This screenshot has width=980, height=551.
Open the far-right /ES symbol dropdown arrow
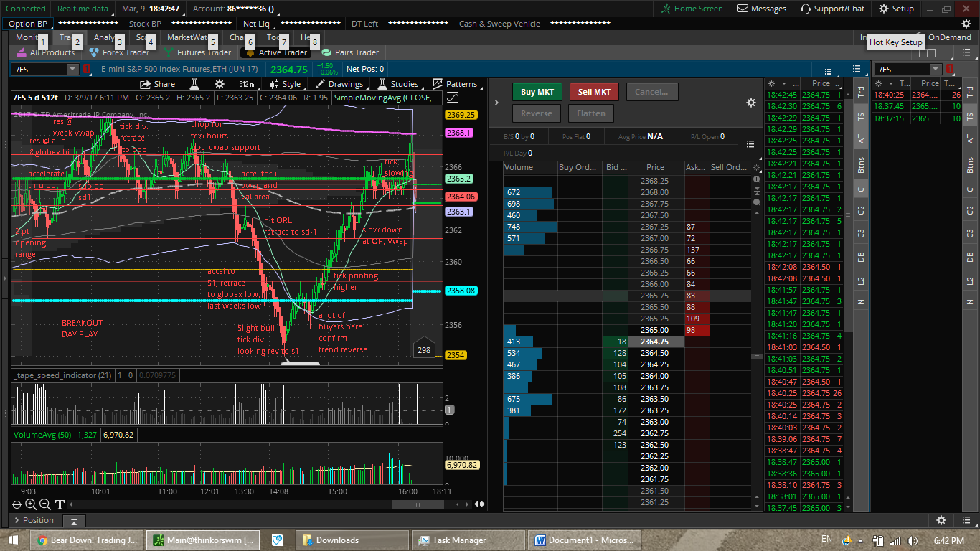(936, 69)
